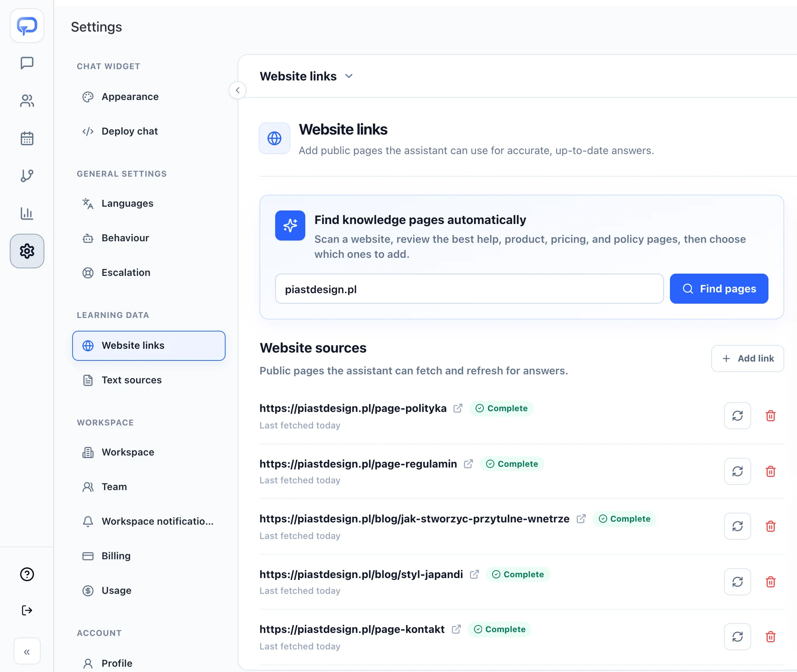Open Languages settings

(x=149, y=203)
